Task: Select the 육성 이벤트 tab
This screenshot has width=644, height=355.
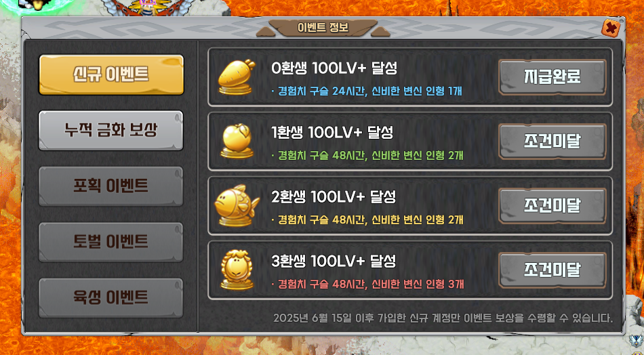Action: [x=111, y=298]
